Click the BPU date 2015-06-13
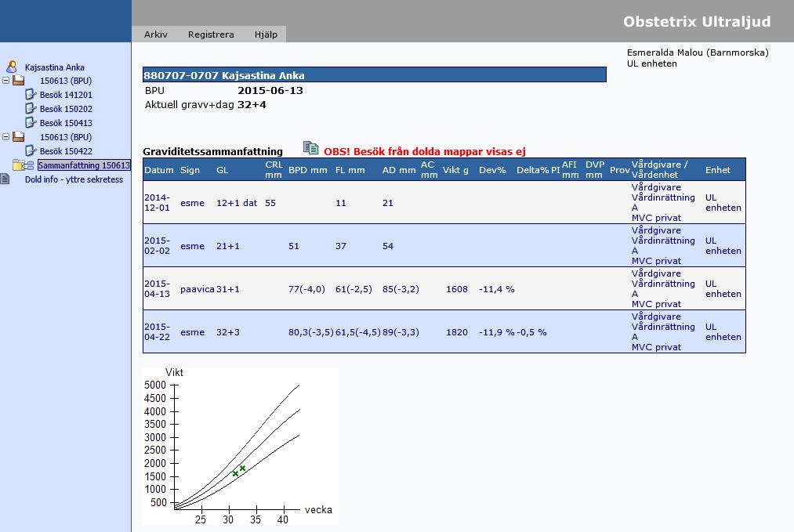Image resolution: width=794 pixels, height=532 pixels. point(270,91)
